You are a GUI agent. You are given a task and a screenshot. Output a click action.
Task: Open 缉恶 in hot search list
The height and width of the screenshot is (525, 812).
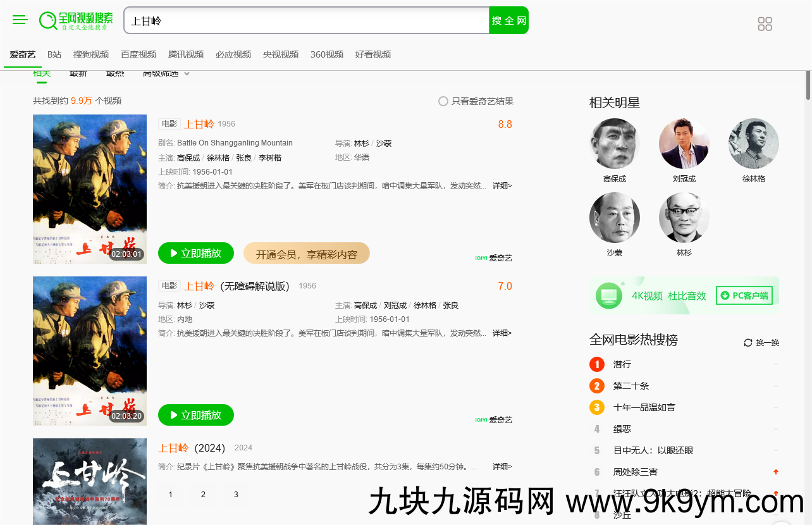click(622, 429)
